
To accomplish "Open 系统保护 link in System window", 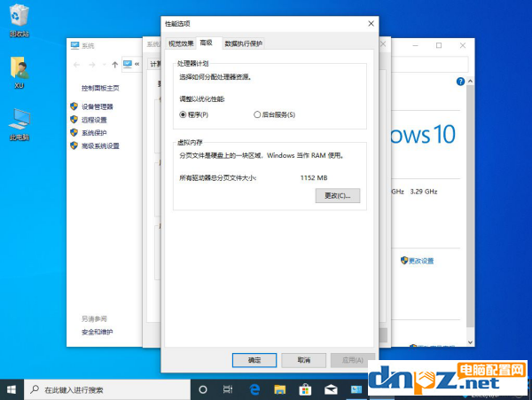I will click(94, 133).
